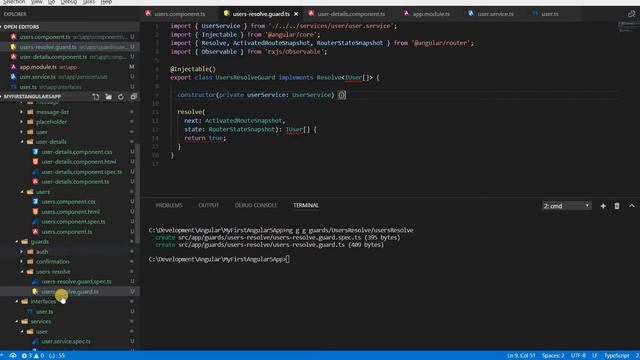Open user-details.component.html file

click(x=78, y=162)
